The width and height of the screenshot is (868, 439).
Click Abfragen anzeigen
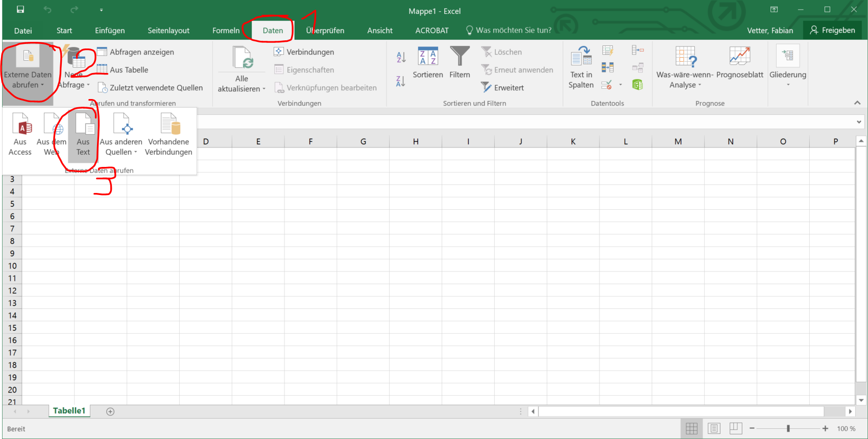pos(136,52)
